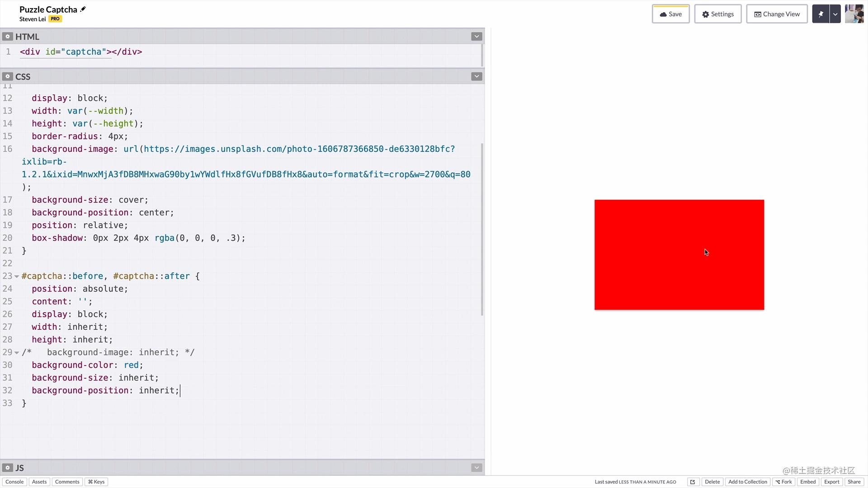
Task: Select the Console tab
Action: [14, 481]
